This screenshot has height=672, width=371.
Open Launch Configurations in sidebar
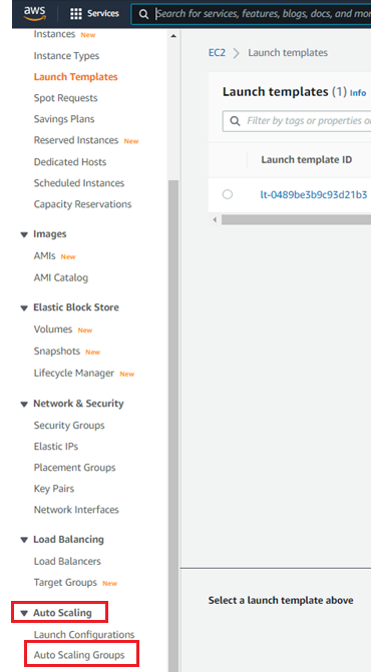click(x=84, y=634)
